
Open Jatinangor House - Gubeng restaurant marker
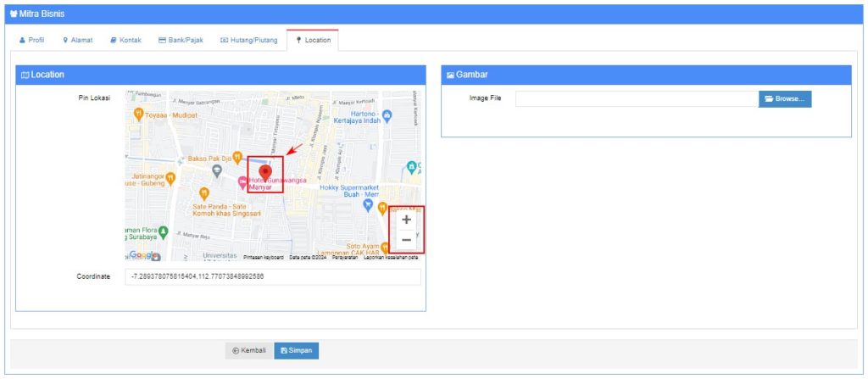coord(170,178)
